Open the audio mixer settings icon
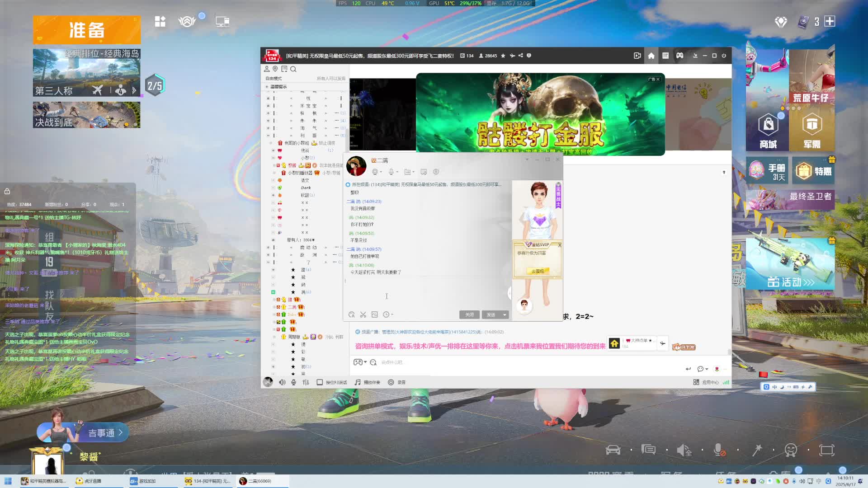Image resolution: width=868 pixels, height=488 pixels. 306,382
